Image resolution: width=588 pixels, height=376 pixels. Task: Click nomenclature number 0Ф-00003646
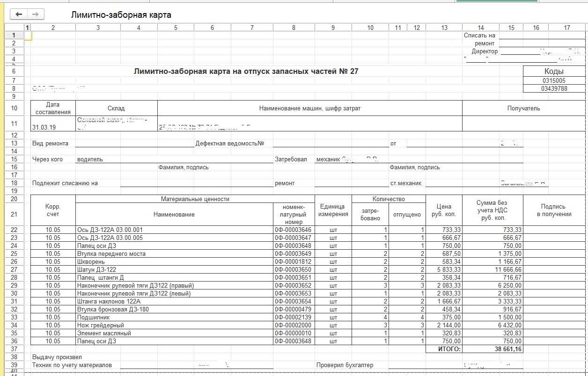click(294, 230)
